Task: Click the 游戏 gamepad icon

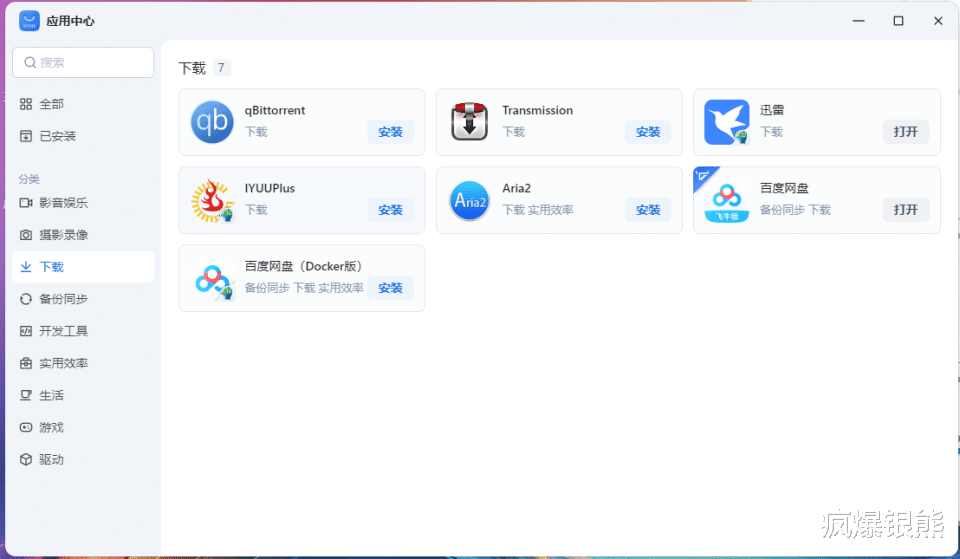Action: point(26,427)
